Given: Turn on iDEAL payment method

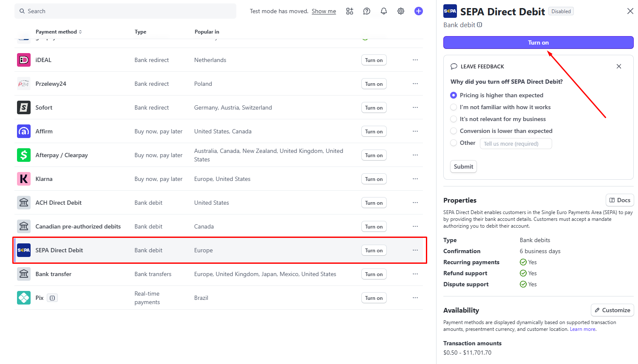Looking at the screenshot, I should click(374, 60).
